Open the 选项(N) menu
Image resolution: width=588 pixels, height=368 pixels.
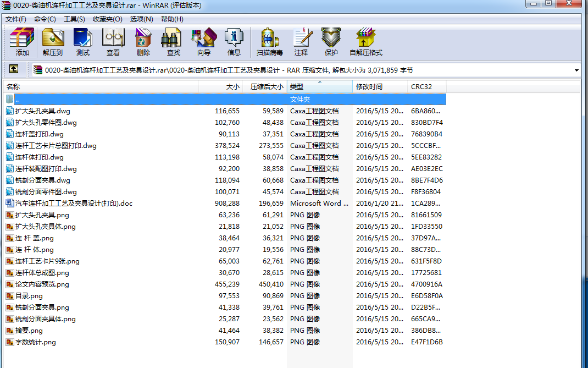tap(141, 19)
